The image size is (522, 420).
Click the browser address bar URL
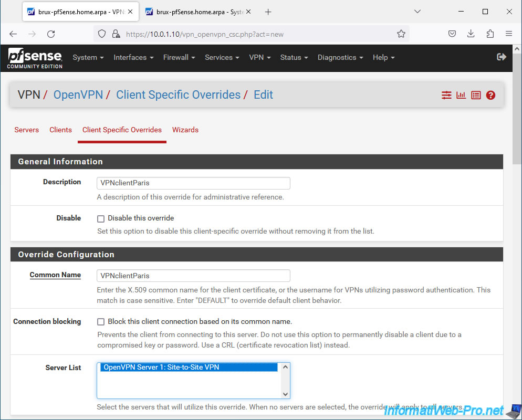tap(204, 34)
